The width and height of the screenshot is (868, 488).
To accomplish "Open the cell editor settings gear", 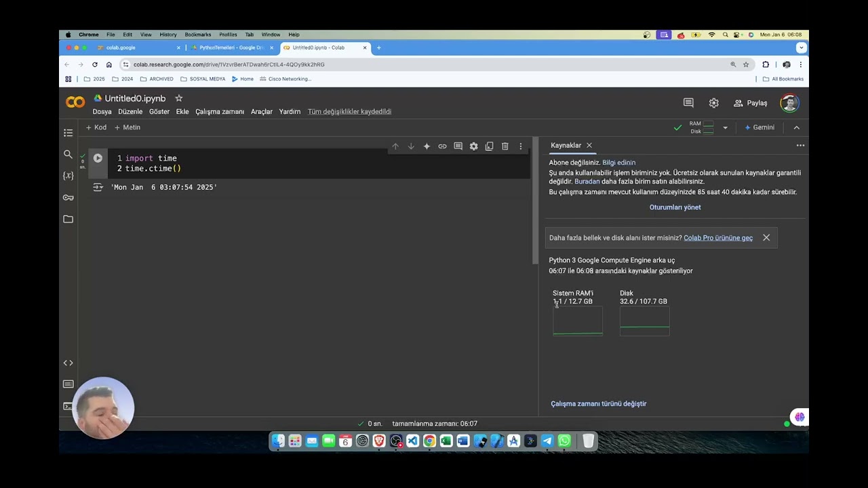I will click(473, 146).
